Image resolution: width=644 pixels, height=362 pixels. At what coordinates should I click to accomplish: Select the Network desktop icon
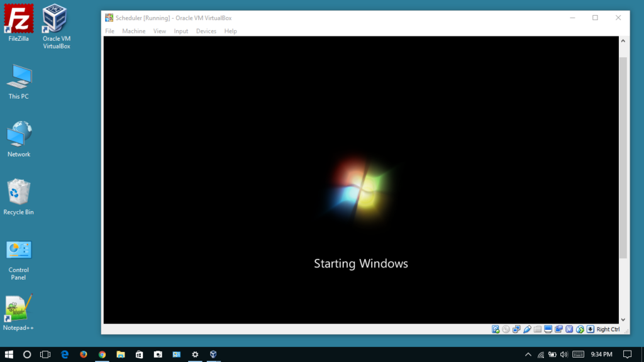click(18, 139)
